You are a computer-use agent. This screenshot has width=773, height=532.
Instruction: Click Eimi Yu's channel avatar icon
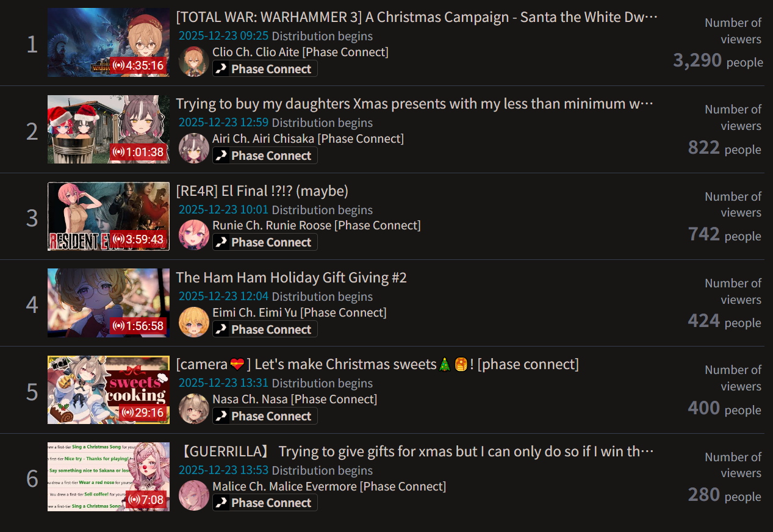tap(194, 322)
